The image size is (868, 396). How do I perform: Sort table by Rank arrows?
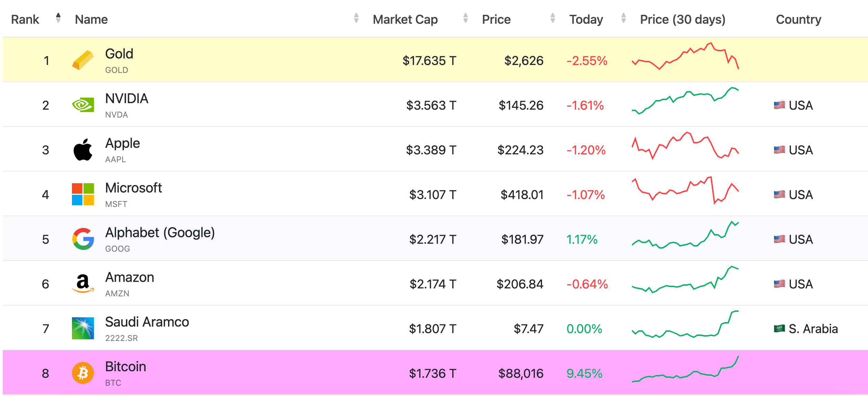(x=58, y=18)
